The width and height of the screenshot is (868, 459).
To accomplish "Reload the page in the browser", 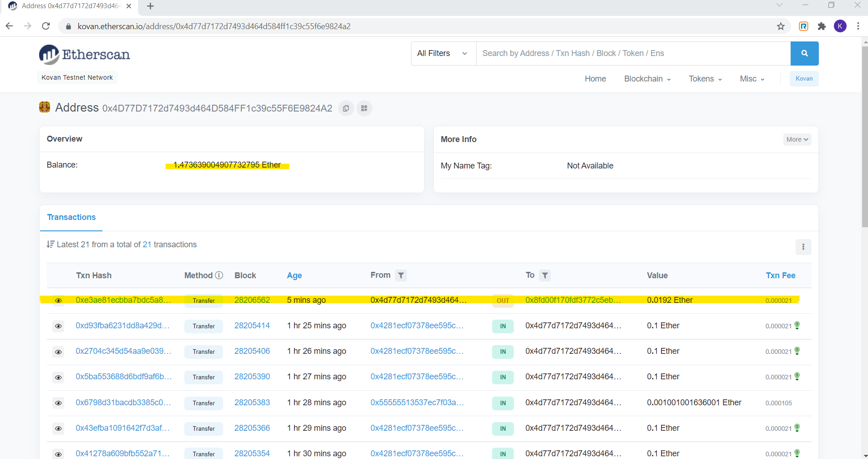I will point(46,26).
